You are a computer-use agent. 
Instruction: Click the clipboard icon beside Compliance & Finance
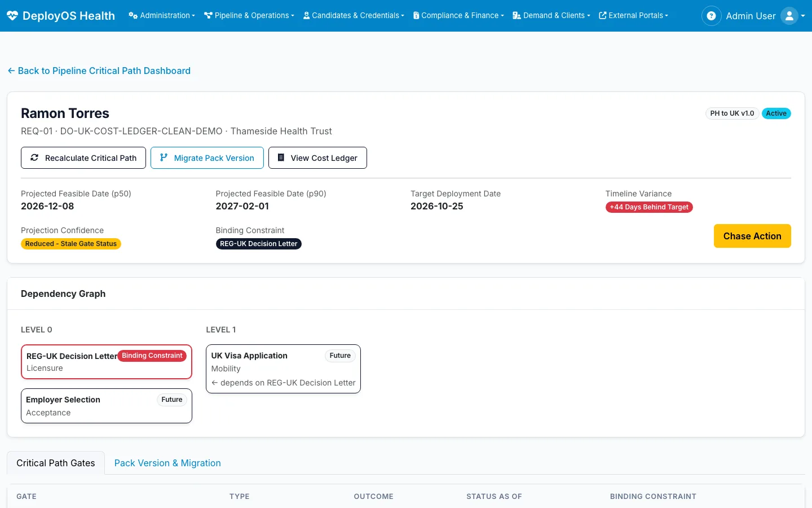(416, 15)
